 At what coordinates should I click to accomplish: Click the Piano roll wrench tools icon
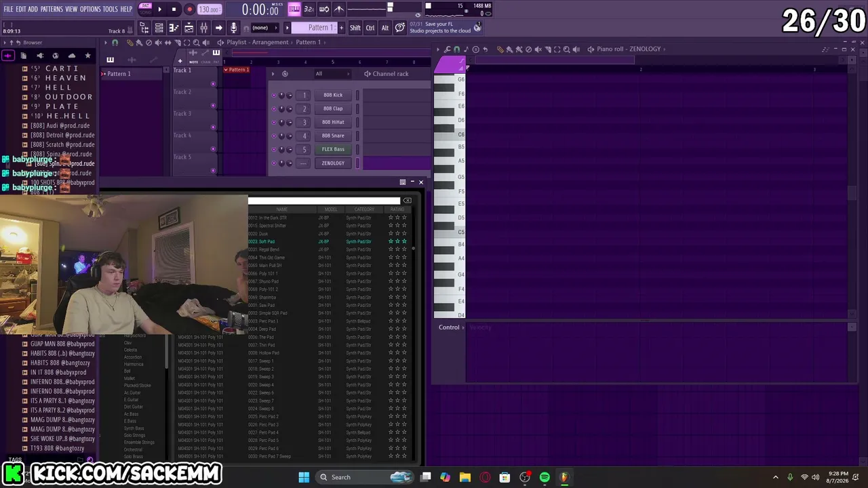[x=447, y=49]
